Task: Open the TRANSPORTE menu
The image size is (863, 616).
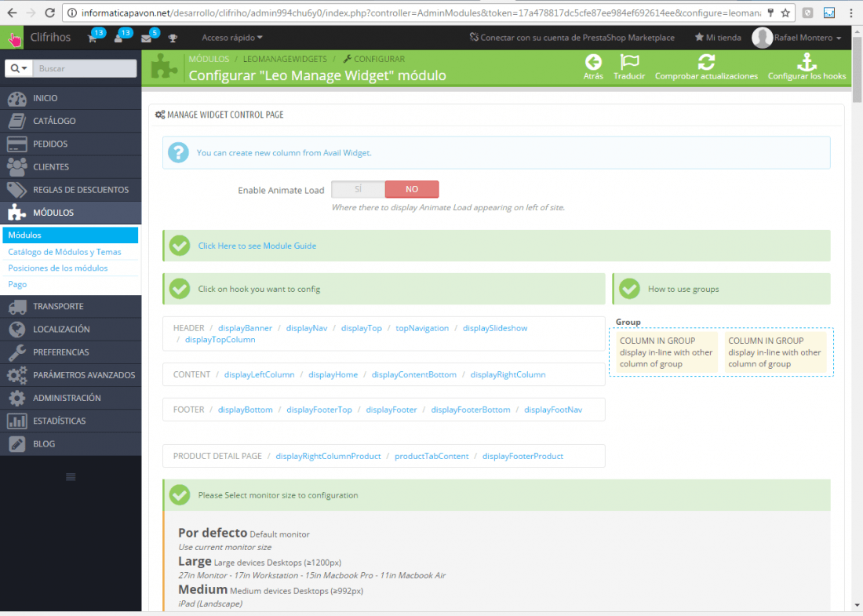Action: [x=71, y=307]
